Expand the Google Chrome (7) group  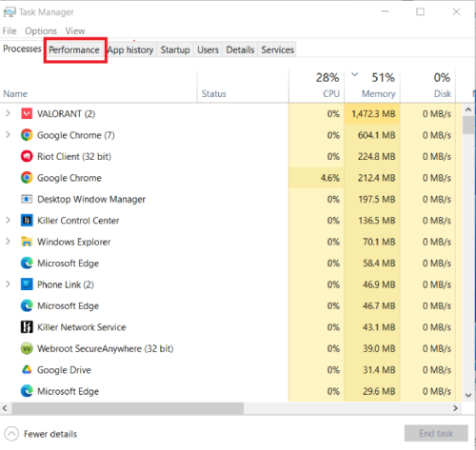(8, 135)
